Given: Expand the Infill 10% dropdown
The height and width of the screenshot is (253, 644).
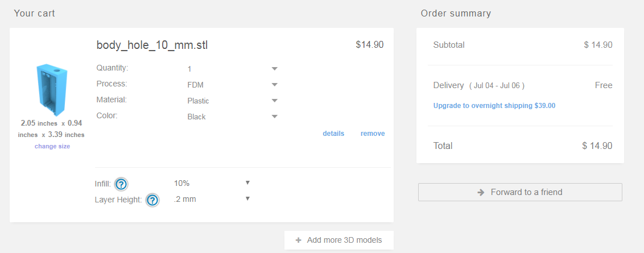Looking at the screenshot, I should point(212,183).
